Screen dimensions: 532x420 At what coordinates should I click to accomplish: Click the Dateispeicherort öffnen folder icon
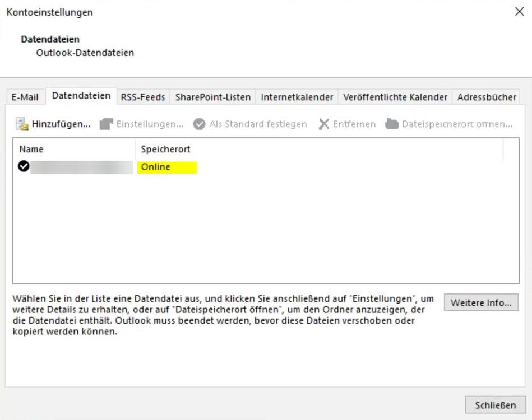click(392, 124)
